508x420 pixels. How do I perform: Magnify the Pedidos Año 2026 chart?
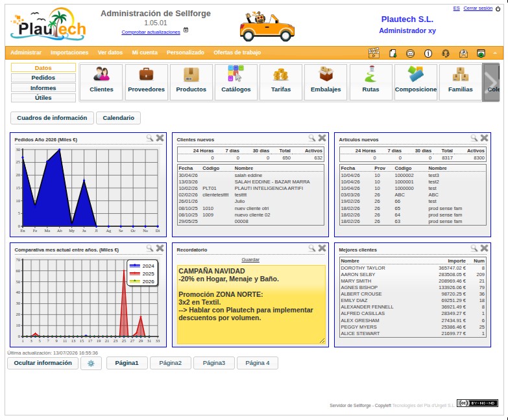coord(149,138)
